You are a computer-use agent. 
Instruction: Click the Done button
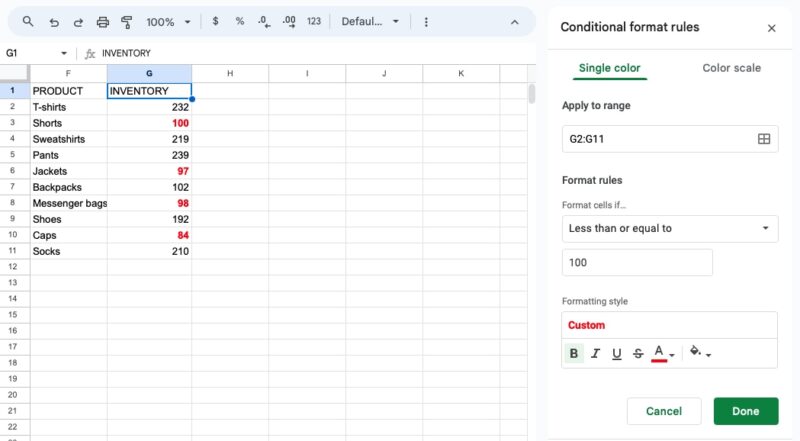[746, 411]
